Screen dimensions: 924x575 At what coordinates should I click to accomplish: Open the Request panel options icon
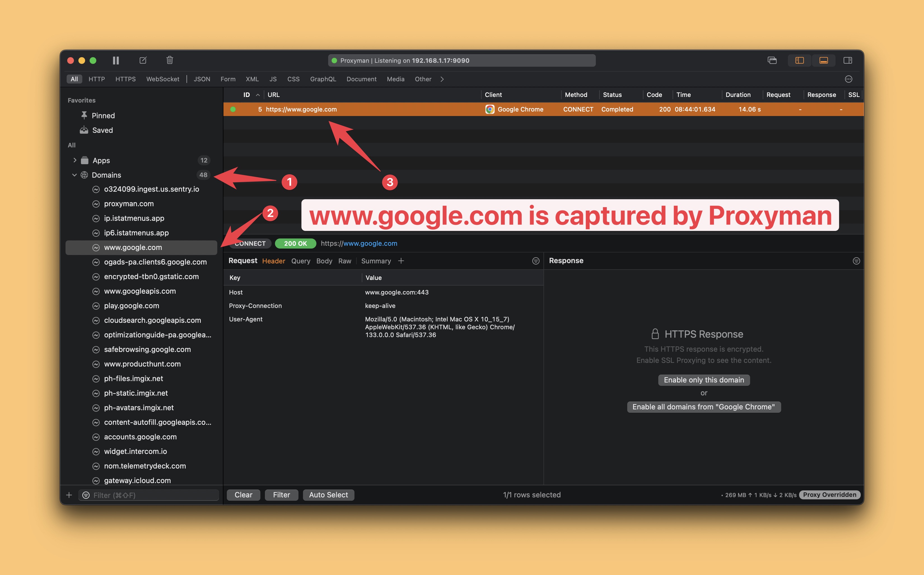coord(536,261)
